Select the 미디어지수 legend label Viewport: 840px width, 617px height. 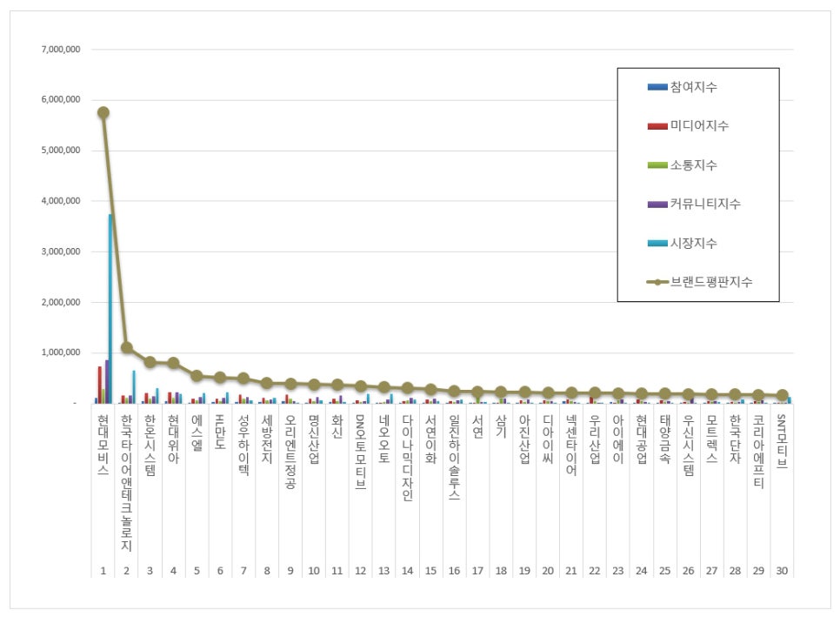tap(700, 126)
